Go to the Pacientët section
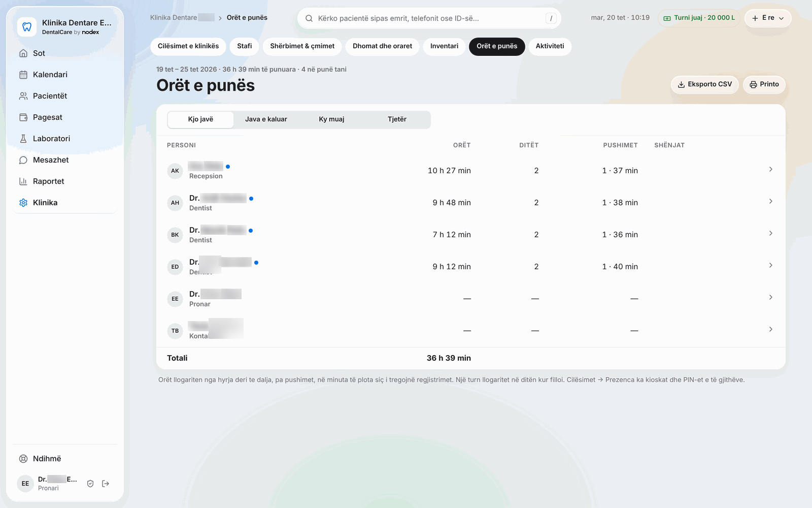This screenshot has width=812, height=508. [x=65, y=96]
